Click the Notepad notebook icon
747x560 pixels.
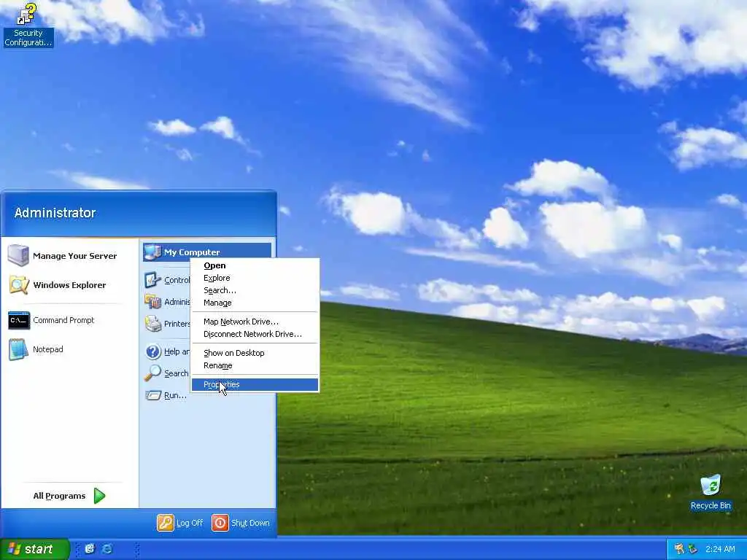[x=18, y=349]
